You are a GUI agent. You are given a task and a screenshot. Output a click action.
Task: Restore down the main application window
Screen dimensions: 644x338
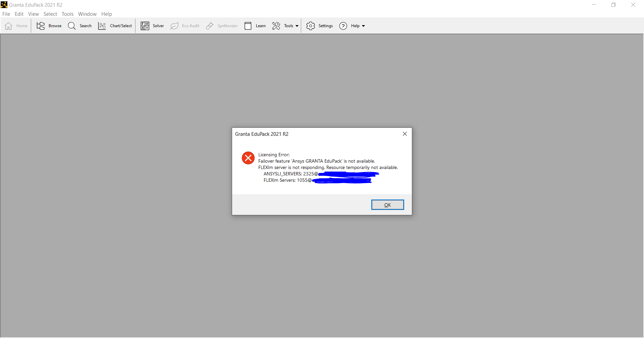click(613, 5)
